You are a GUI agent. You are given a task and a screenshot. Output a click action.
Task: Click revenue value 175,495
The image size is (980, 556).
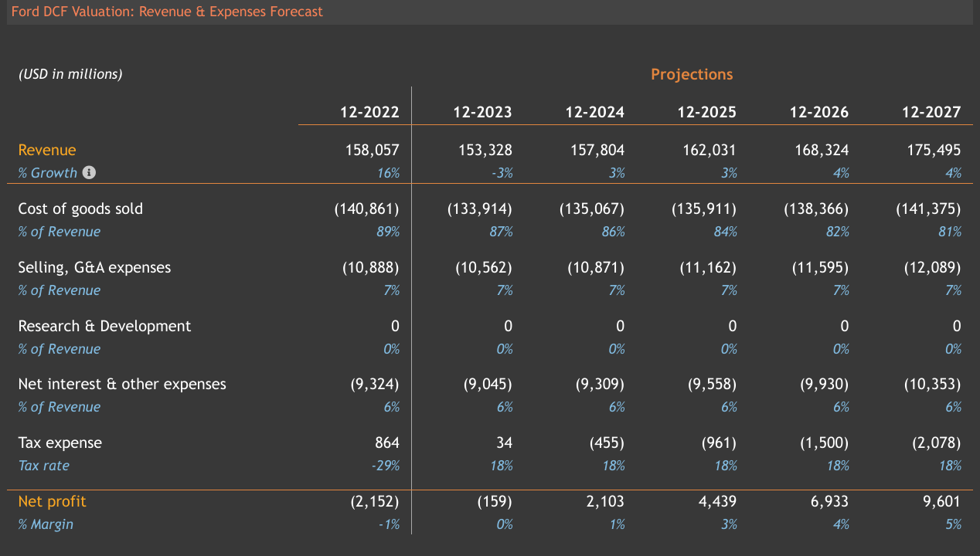[x=934, y=150]
